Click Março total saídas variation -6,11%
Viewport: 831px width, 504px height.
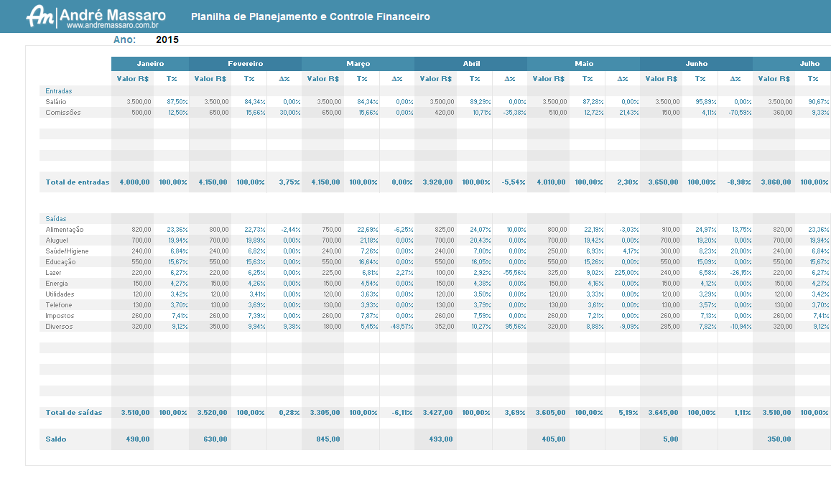coord(401,412)
